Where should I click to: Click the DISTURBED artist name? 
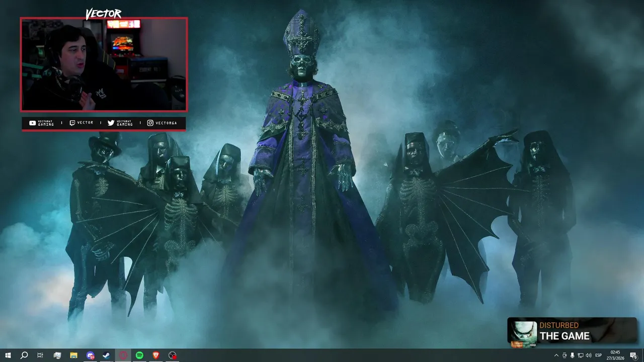tap(559, 325)
